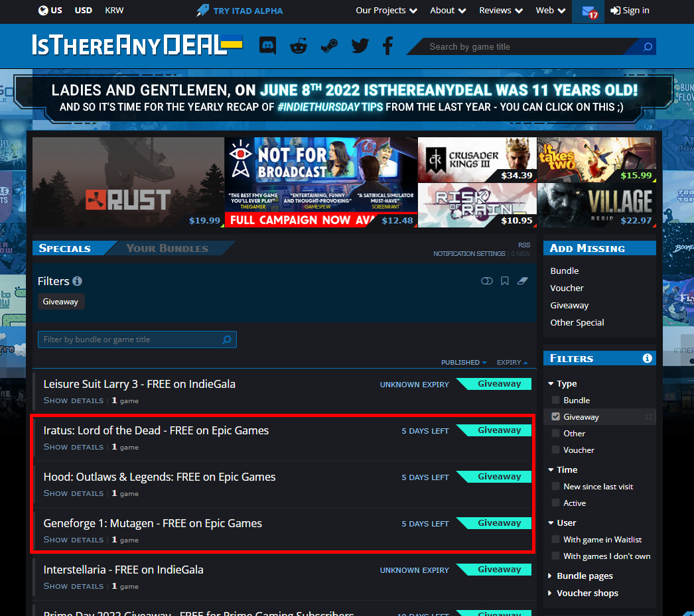Click the toggle-switch icon in filter bar
This screenshot has height=616, width=694.
coord(487,281)
